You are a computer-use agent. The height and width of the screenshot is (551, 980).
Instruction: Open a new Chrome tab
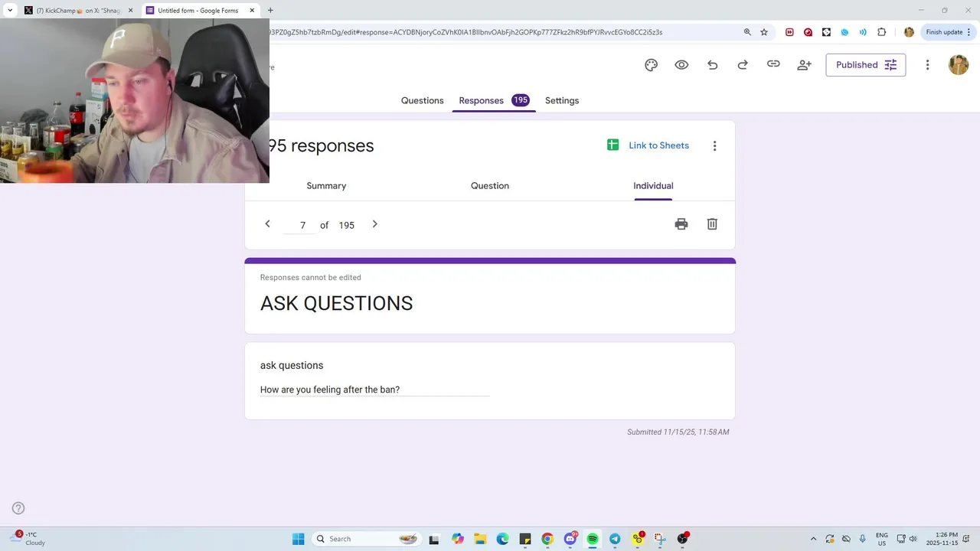[270, 10]
